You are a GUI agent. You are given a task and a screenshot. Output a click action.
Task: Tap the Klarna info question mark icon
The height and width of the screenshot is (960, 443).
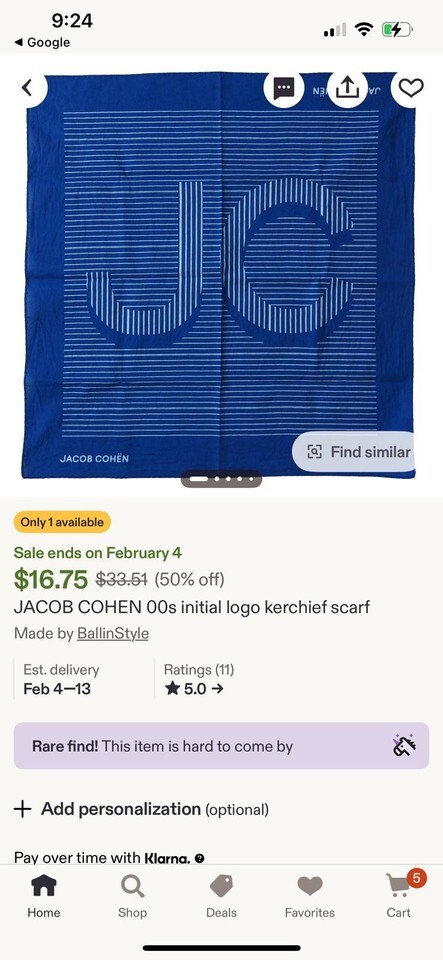click(199, 858)
